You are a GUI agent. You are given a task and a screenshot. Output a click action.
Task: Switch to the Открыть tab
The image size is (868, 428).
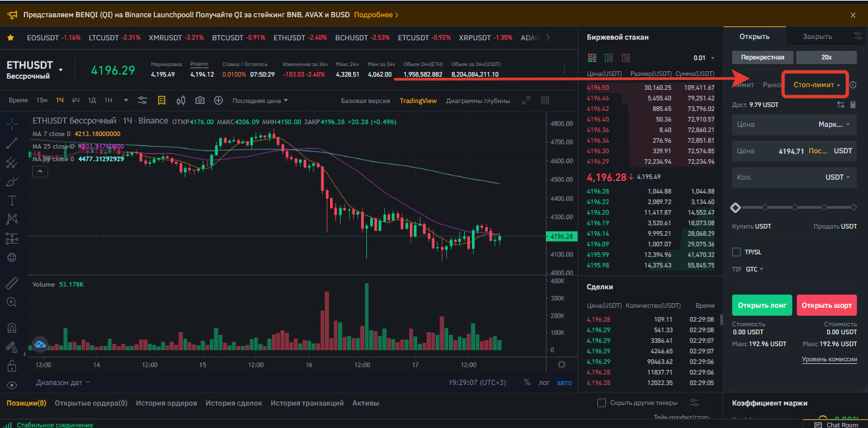754,36
